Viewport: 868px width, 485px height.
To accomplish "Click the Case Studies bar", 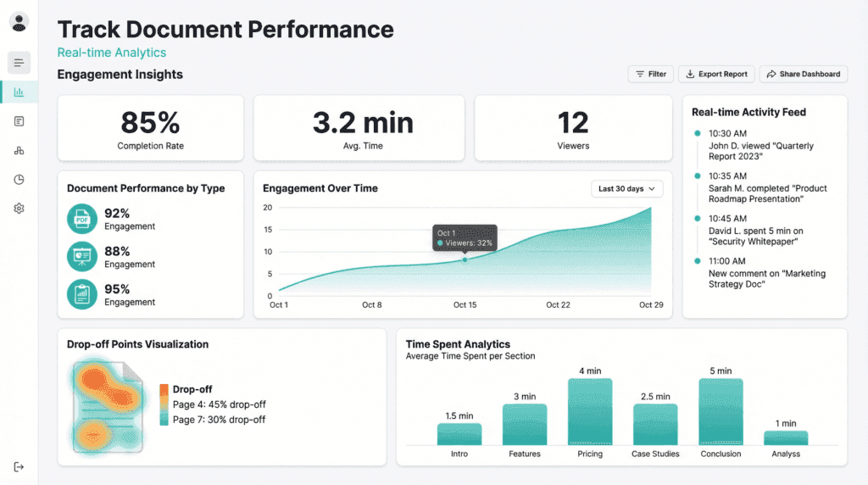I will pos(655,424).
